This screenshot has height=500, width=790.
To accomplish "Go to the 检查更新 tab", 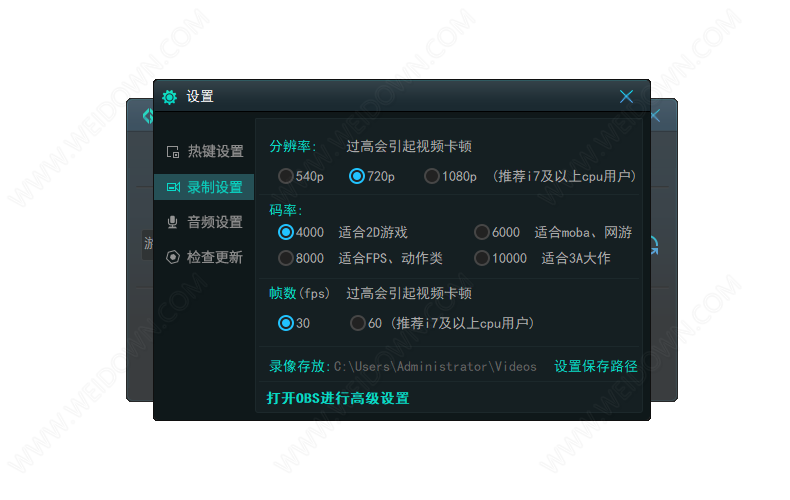I will [x=204, y=258].
